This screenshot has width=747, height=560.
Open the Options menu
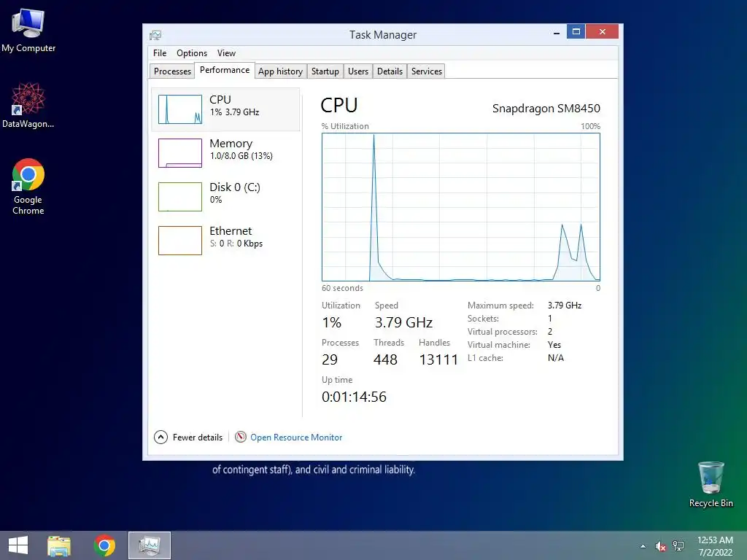(192, 52)
